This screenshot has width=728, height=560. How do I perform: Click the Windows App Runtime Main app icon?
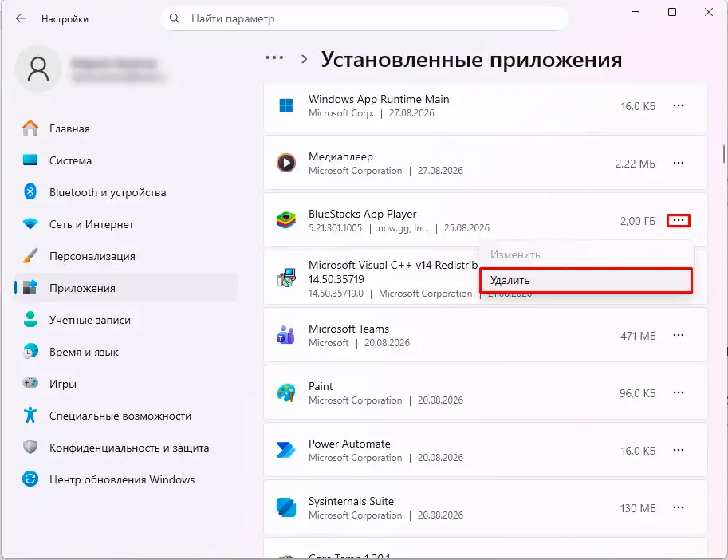286,105
